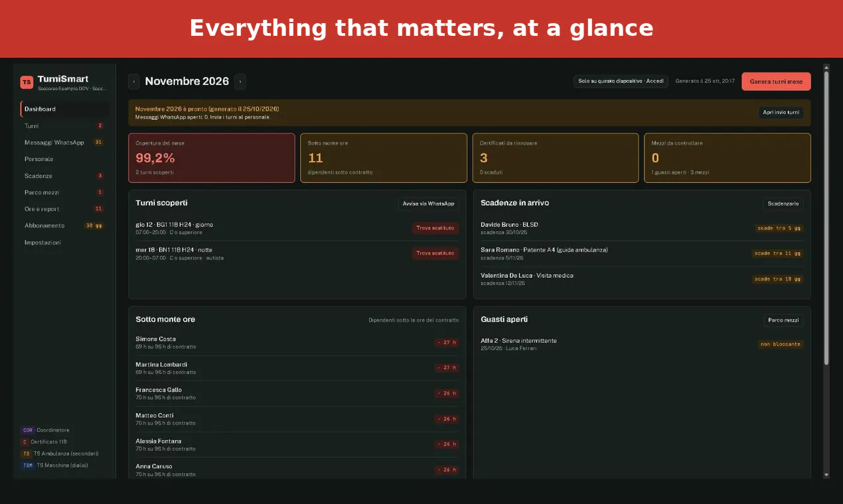Select Matteo Conti row
This screenshot has width=843, height=504.
tap(297, 419)
